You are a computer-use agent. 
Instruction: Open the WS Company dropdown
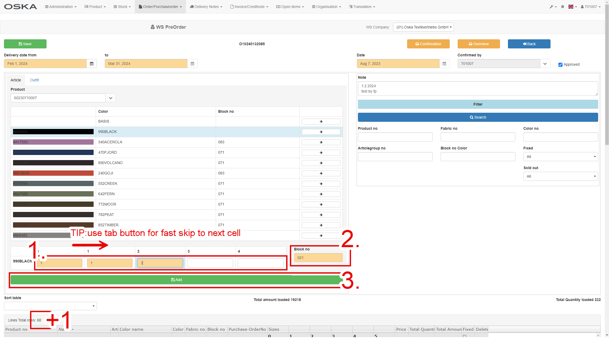point(423,27)
